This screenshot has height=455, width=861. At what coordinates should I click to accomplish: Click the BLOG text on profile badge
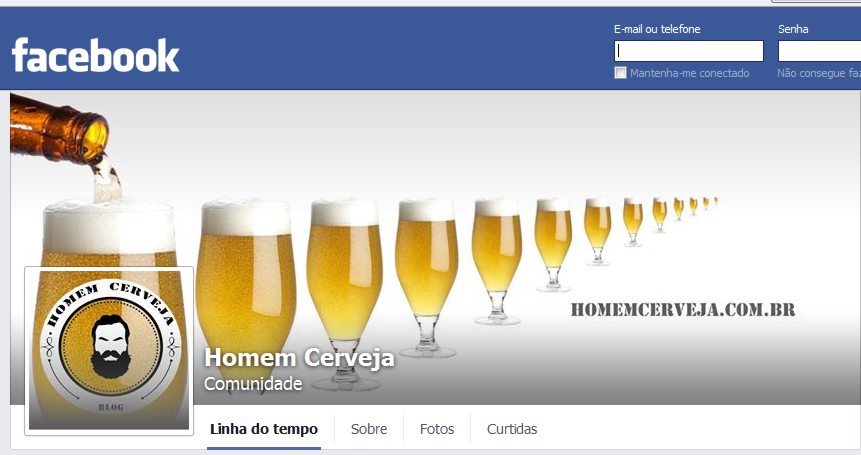tap(111, 407)
